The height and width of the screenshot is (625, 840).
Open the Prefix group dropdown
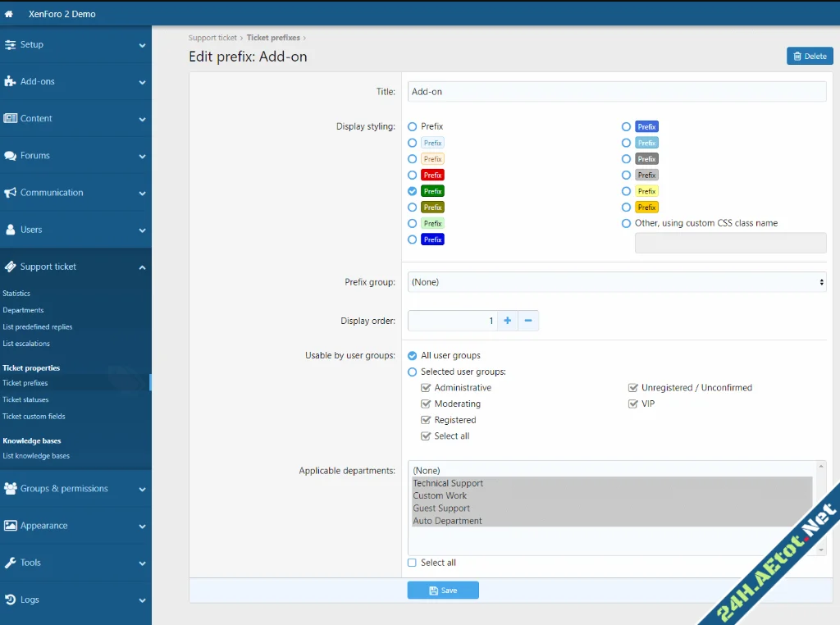pos(616,282)
